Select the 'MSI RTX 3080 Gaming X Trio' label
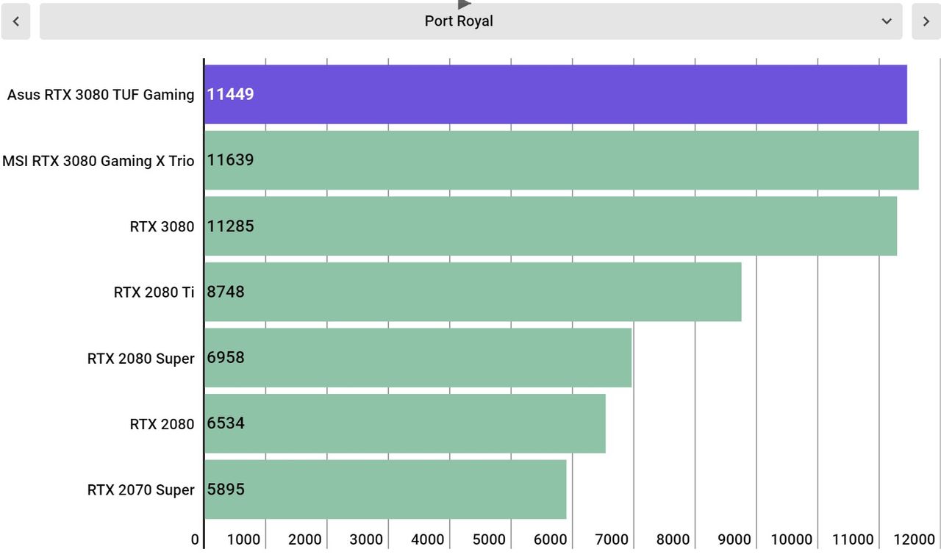The width and height of the screenshot is (941, 560). pos(99,161)
